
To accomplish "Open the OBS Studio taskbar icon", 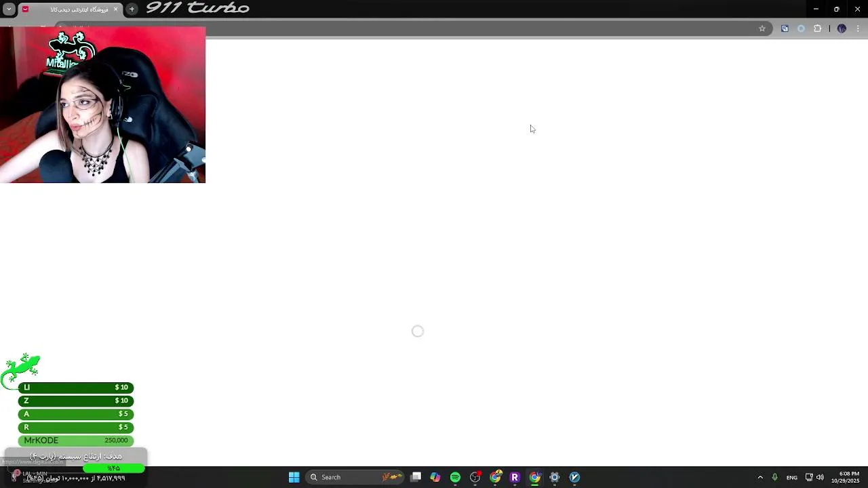I will [475, 477].
